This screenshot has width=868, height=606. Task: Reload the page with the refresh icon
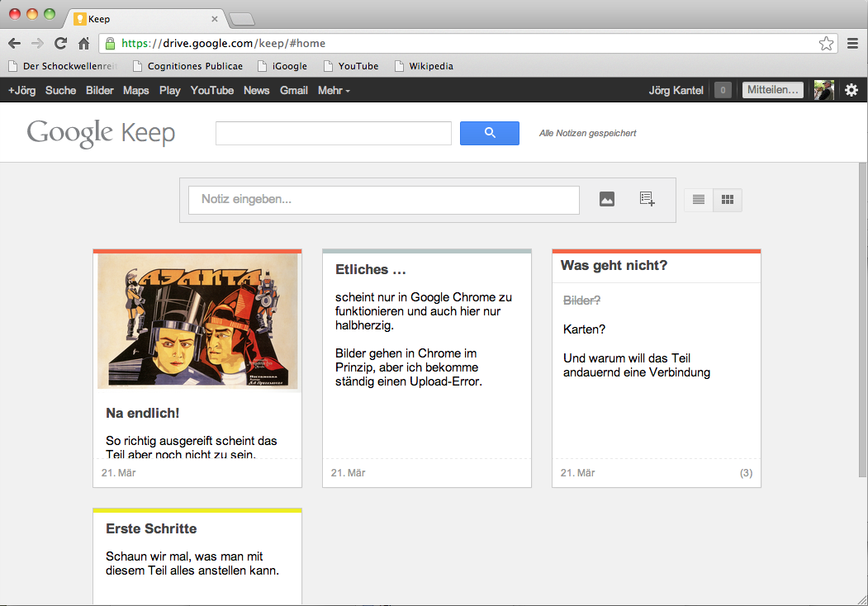pyautogui.click(x=60, y=43)
